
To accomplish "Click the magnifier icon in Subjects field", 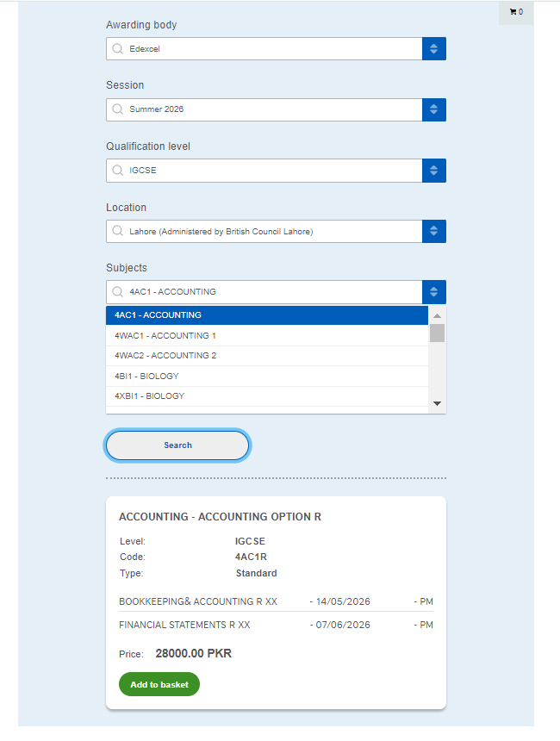I will [118, 292].
